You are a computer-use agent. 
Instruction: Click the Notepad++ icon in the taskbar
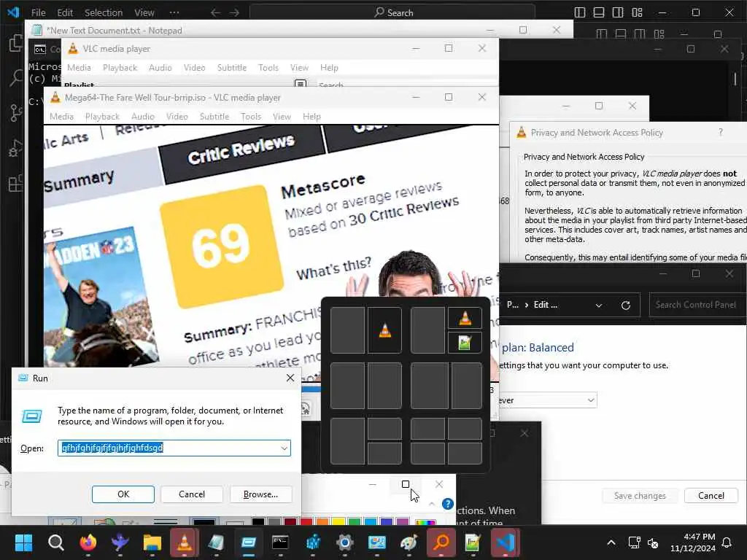click(473, 542)
